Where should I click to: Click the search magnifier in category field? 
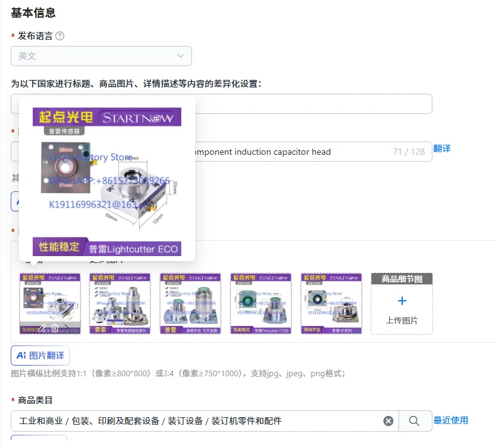tap(414, 421)
